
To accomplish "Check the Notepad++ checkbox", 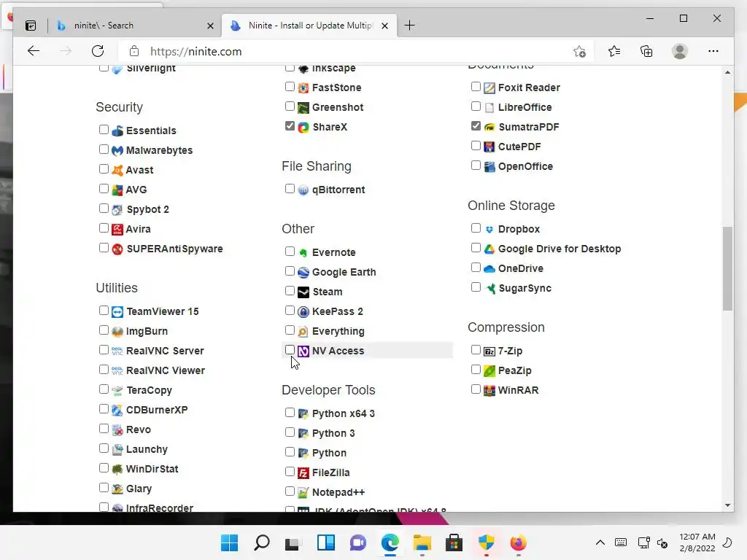I will pos(290,491).
